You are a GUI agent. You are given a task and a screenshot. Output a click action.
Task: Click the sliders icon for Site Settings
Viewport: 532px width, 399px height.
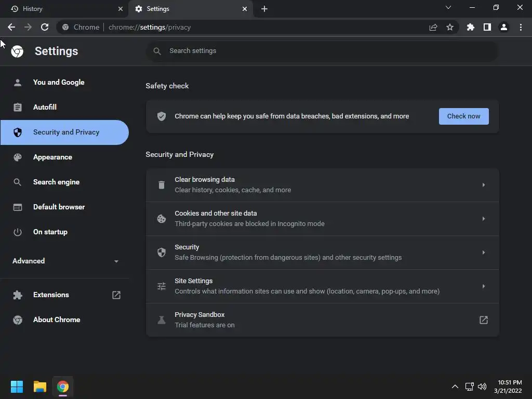click(162, 286)
